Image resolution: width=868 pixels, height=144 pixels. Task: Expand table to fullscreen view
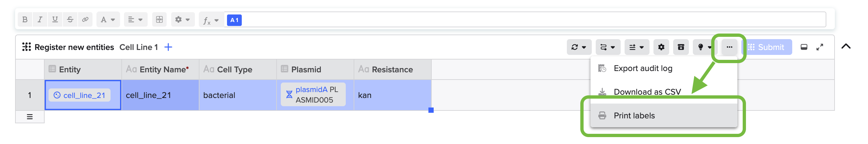[819, 47]
